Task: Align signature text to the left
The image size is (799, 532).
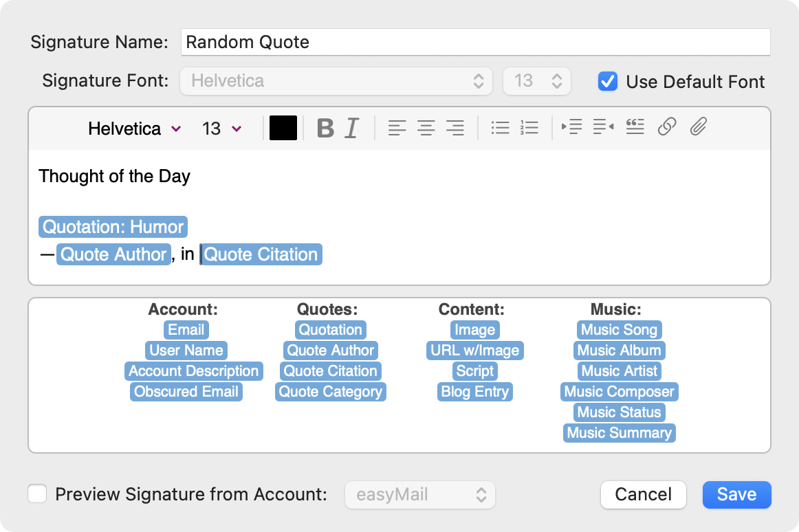Action: [x=397, y=128]
